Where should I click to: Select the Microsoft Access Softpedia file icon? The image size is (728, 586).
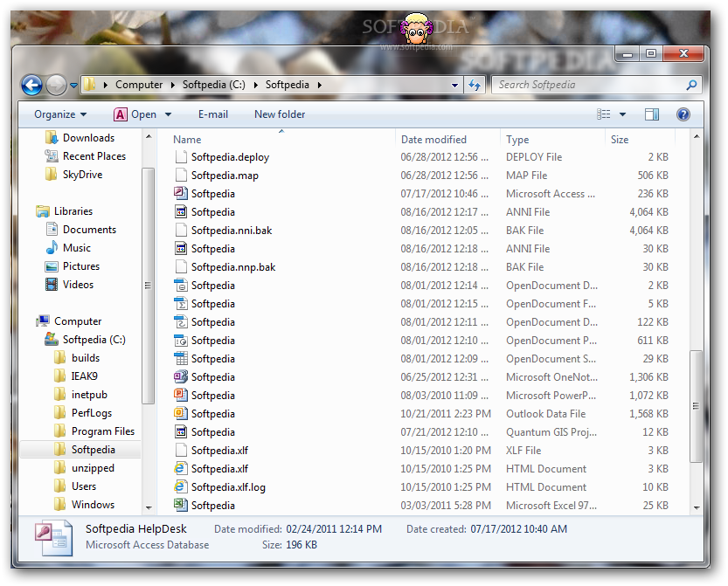point(181,194)
